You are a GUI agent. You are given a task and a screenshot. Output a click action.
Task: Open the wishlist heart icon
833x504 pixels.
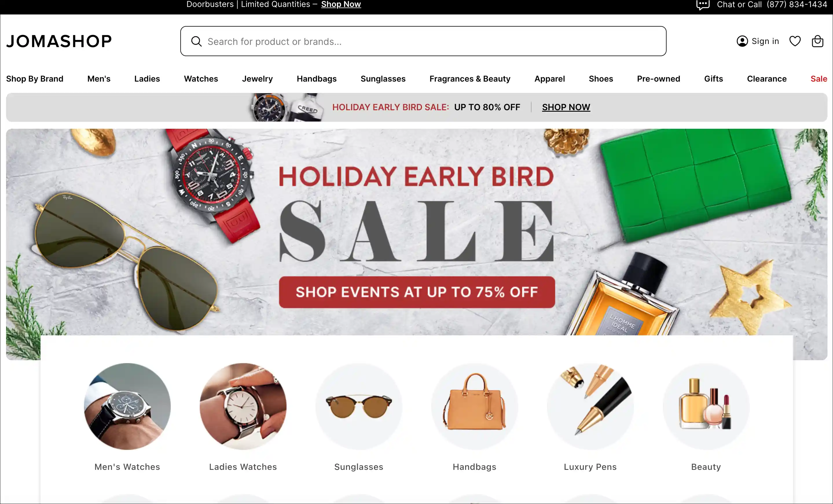pos(795,41)
